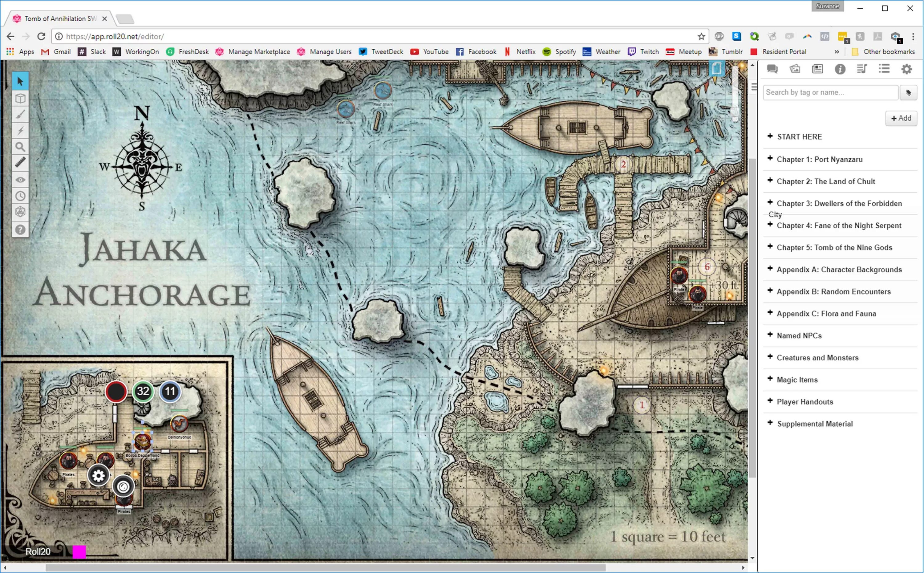Select the Zoom magnifier tool
Image resolution: width=924 pixels, height=573 pixels.
pyautogui.click(x=20, y=147)
